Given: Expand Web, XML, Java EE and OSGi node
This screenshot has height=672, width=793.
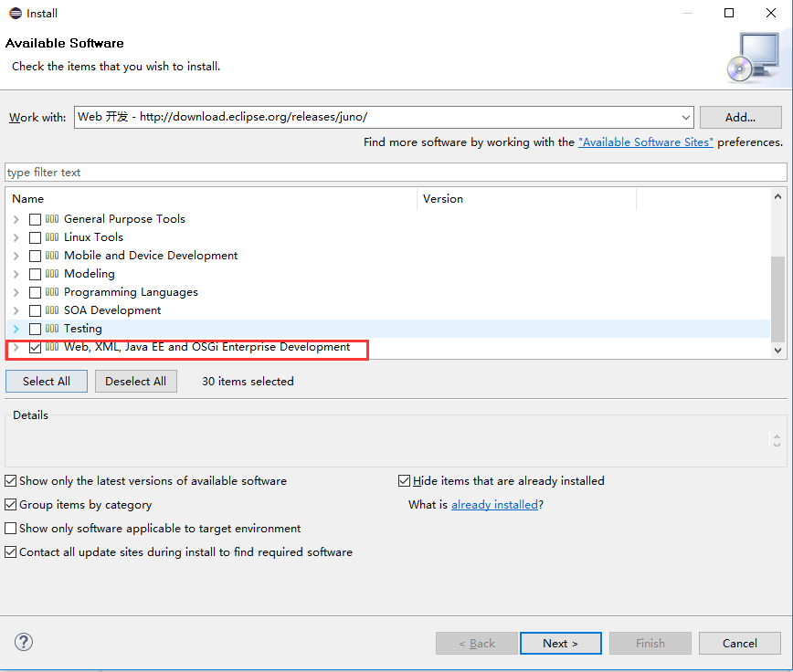Looking at the screenshot, I should click(x=16, y=347).
